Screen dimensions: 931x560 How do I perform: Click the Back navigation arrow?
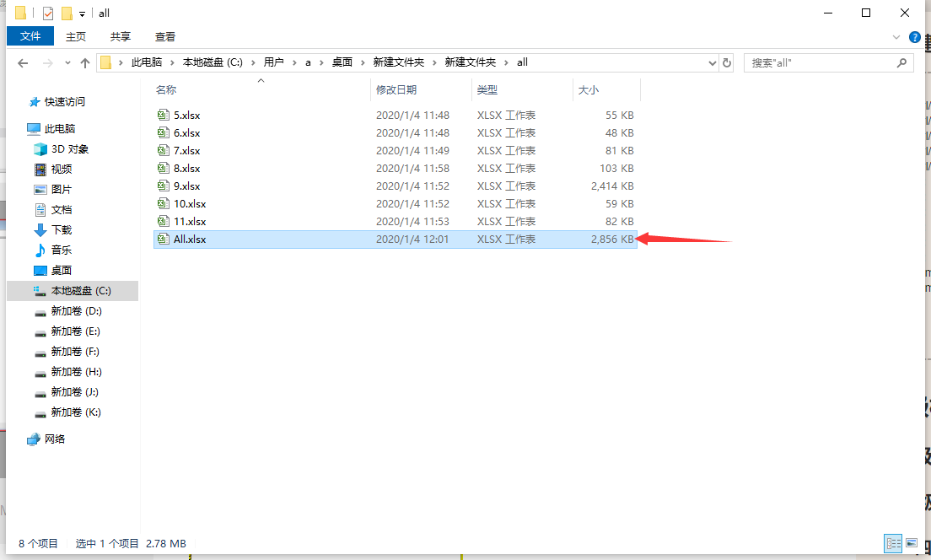(23, 63)
